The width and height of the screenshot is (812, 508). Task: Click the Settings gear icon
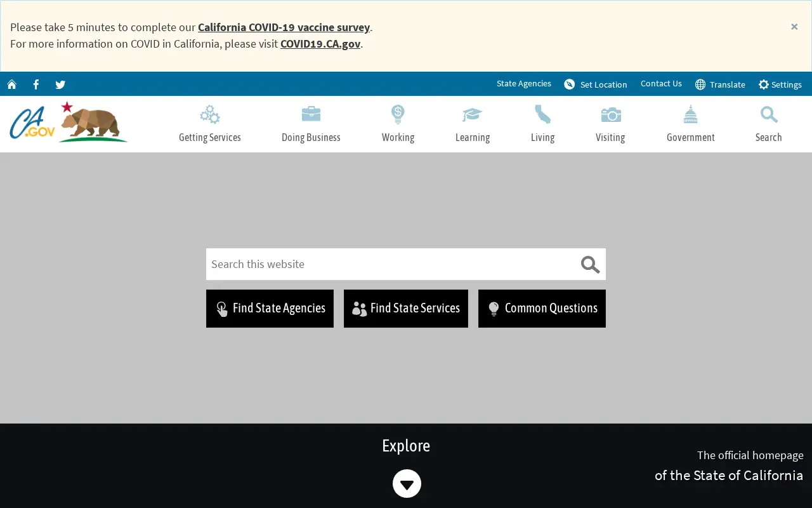[764, 84]
